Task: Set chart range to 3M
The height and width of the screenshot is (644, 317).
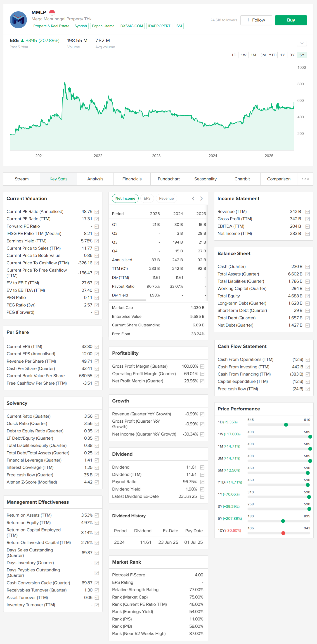Action: pyautogui.click(x=263, y=55)
